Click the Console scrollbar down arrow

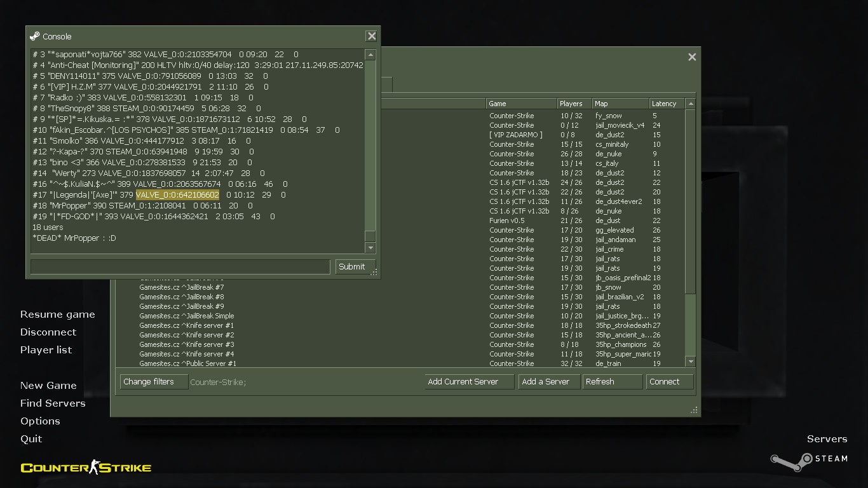[370, 247]
